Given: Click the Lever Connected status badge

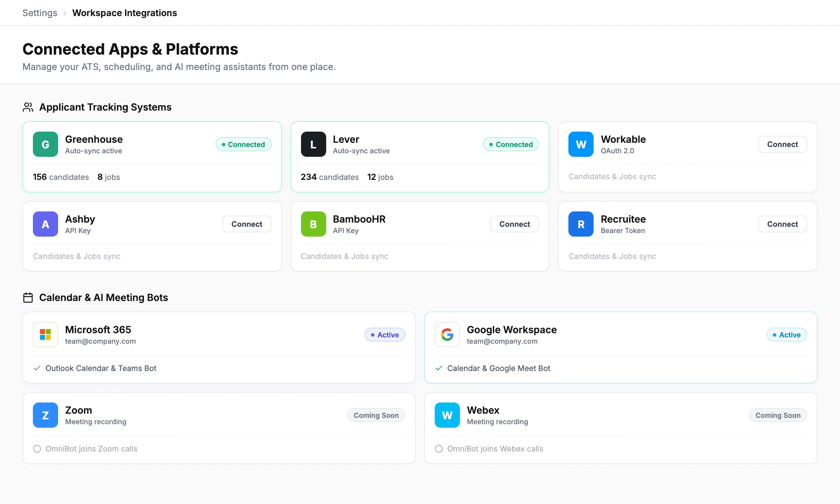Looking at the screenshot, I should (x=511, y=144).
